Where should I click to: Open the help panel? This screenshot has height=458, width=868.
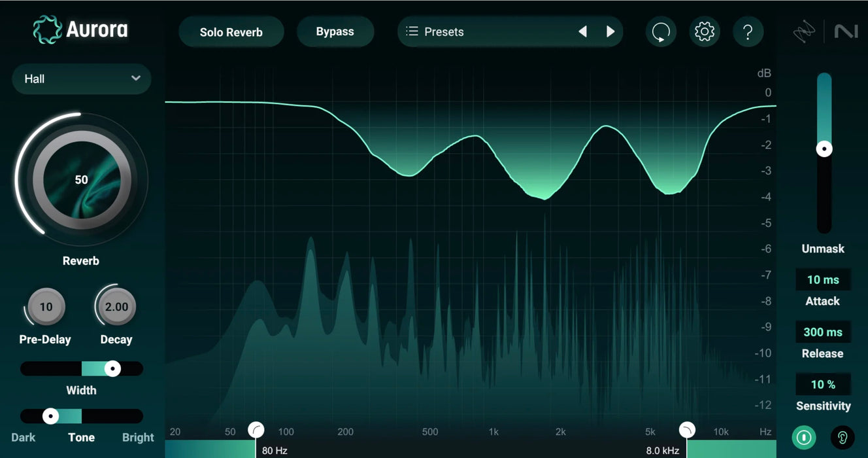click(748, 31)
